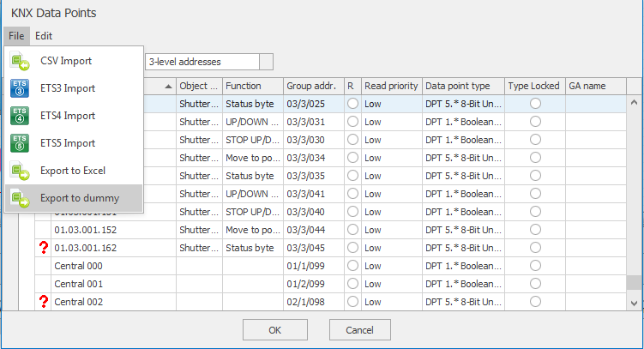Click group address cell 03/3/035
The height and width of the screenshot is (349, 644).
coord(314,176)
